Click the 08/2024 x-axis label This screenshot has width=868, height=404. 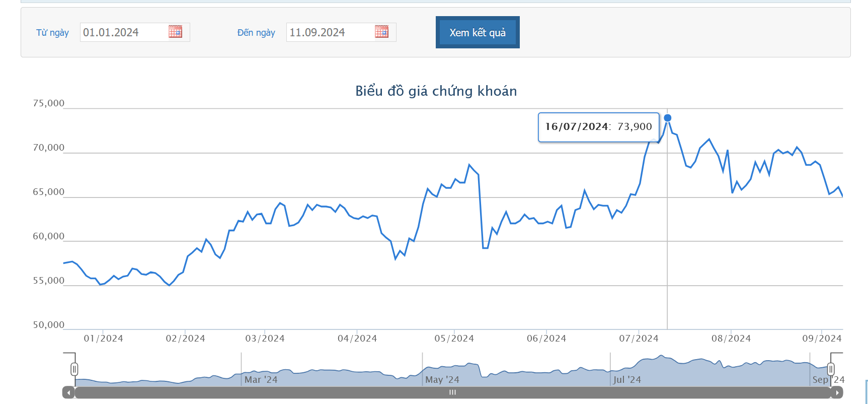pos(731,339)
